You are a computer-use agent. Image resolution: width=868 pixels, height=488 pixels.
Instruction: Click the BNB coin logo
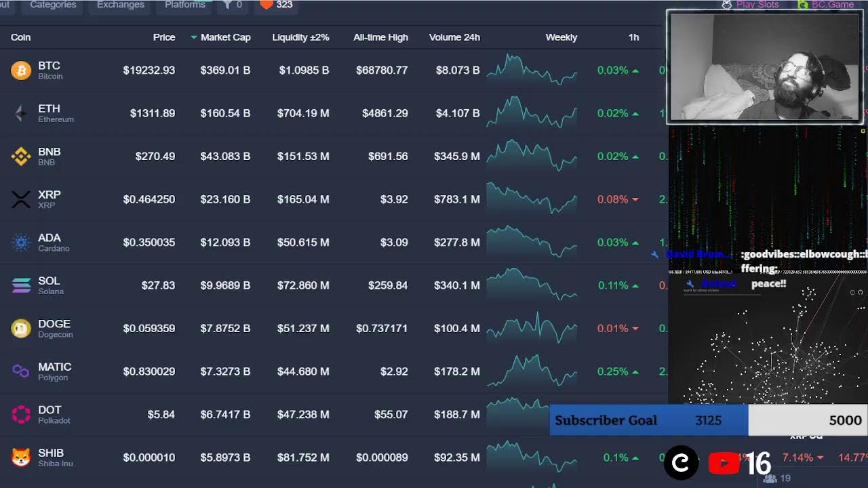[21, 156]
